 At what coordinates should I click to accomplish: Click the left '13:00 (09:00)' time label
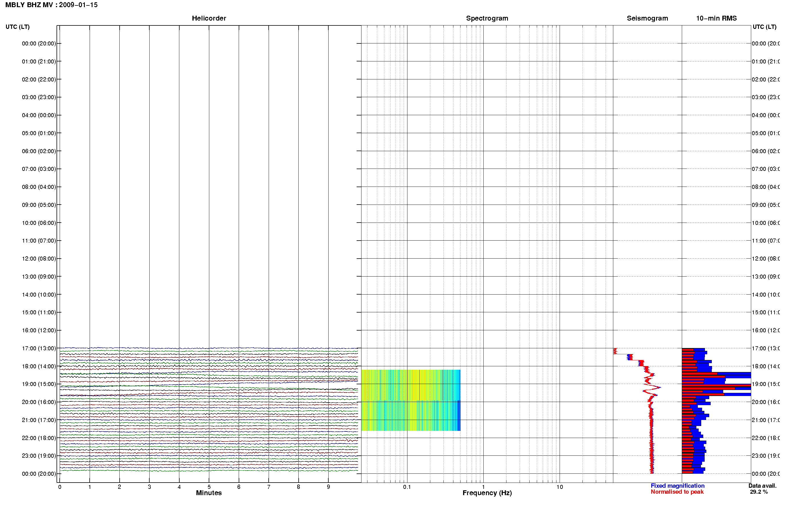[39, 277]
